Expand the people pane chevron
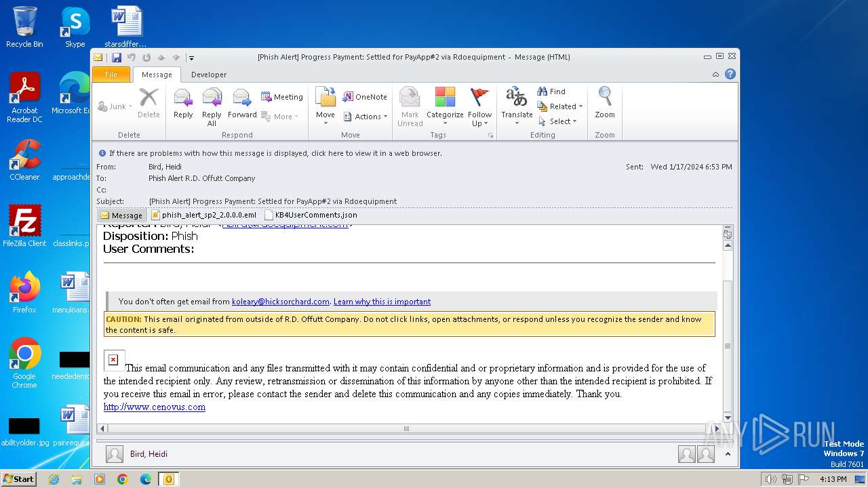The height and width of the screenshot is (488, 868). 728,454
